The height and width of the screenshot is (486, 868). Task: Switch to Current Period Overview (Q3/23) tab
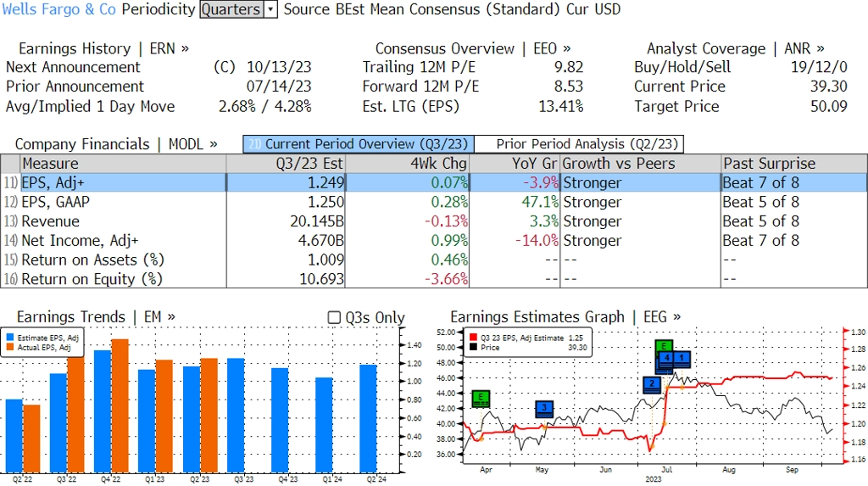pyautogui.click(x=359, y=144)
